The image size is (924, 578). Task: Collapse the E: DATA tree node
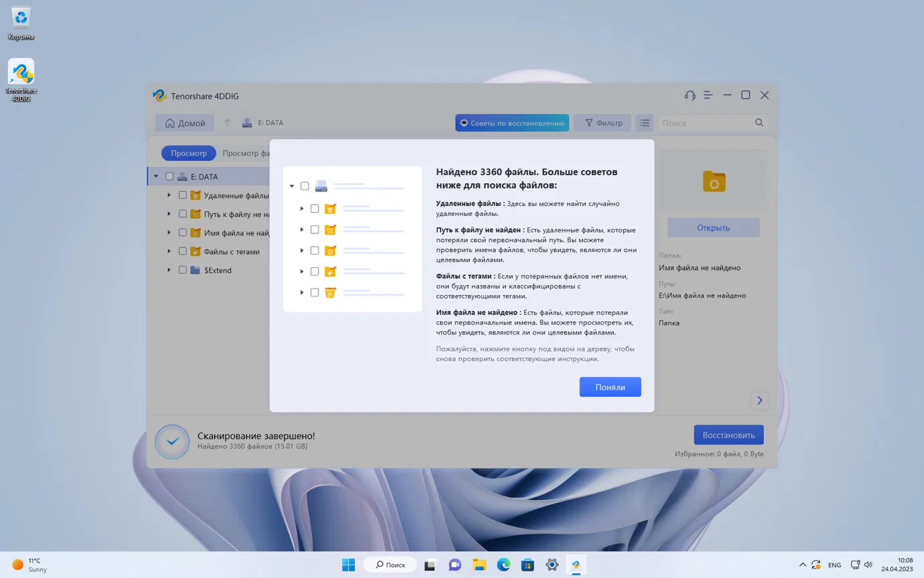pyautogui.click(x=156, y=176)
